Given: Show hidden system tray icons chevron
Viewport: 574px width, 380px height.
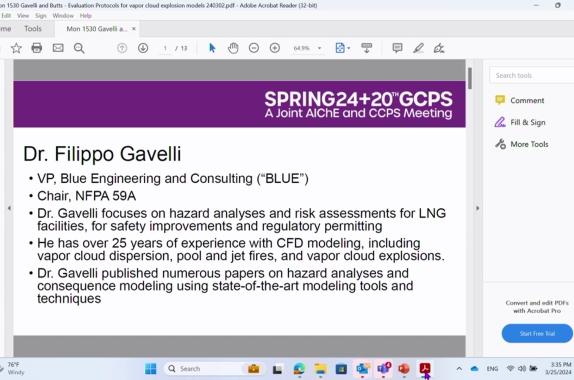Looking at the screenshot, I should point(459,369).
